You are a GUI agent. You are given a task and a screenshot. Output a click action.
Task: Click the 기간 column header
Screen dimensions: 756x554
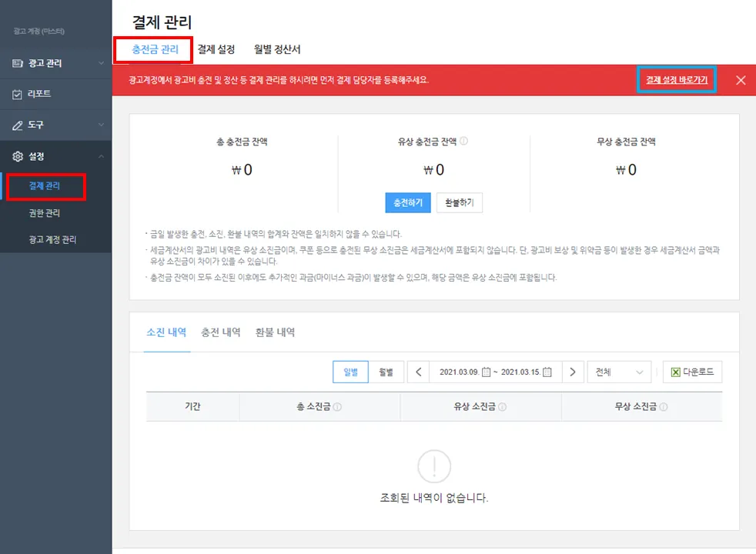pyautogui.click(x=192, y=406)
